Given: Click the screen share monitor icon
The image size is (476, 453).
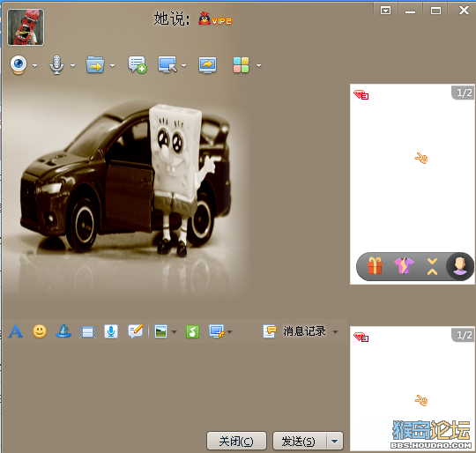Looking at the screenshot, I should point(208,64).
